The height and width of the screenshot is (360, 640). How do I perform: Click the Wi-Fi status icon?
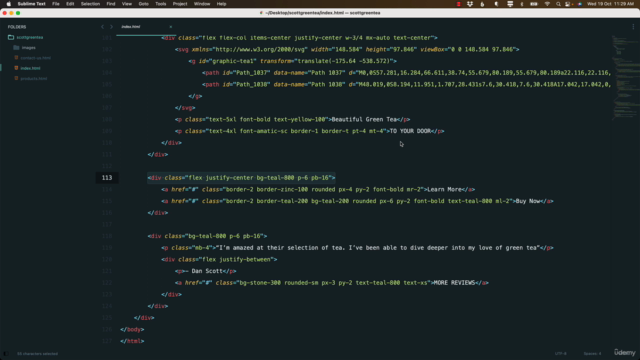[x=547, y=4]
